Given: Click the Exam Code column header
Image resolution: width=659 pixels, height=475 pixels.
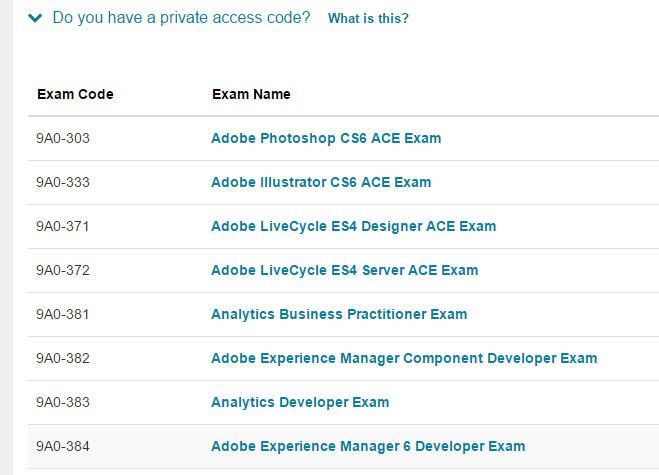Looking at the screenshot, I should 75,94.
